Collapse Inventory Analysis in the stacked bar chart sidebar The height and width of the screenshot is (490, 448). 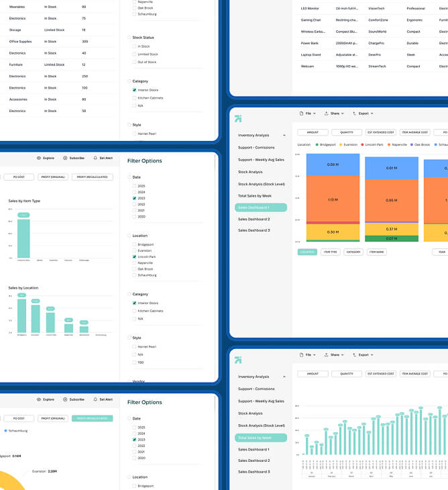[284, 135]
